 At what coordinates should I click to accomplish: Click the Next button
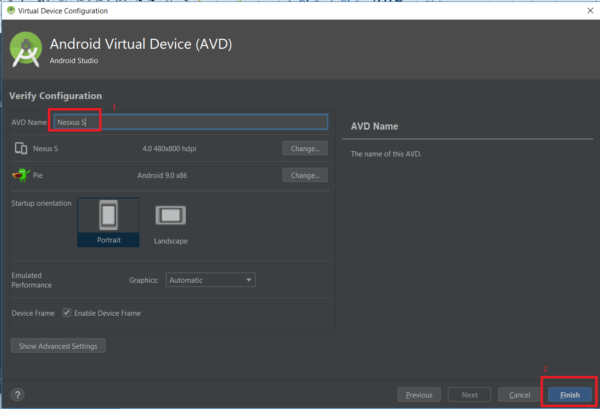pyautogui.click(x=469, y=395)
